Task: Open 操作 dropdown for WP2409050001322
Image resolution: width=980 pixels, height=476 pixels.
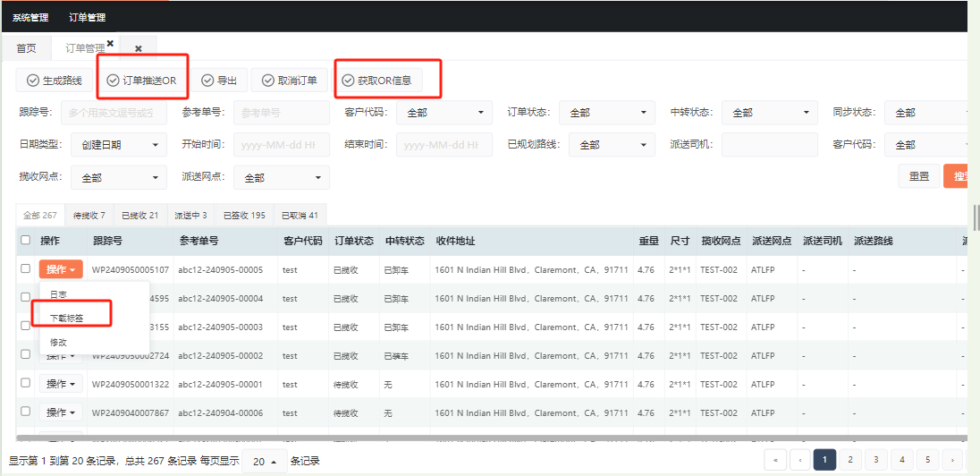Action: (61, 384)
